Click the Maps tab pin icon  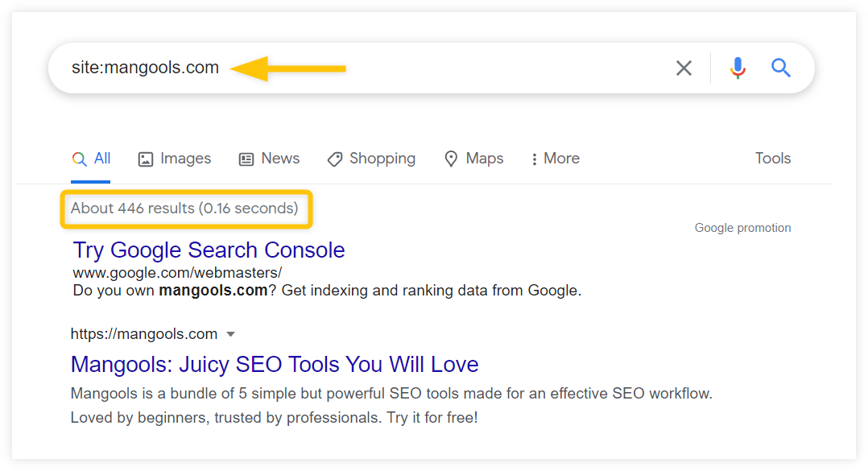451,159
